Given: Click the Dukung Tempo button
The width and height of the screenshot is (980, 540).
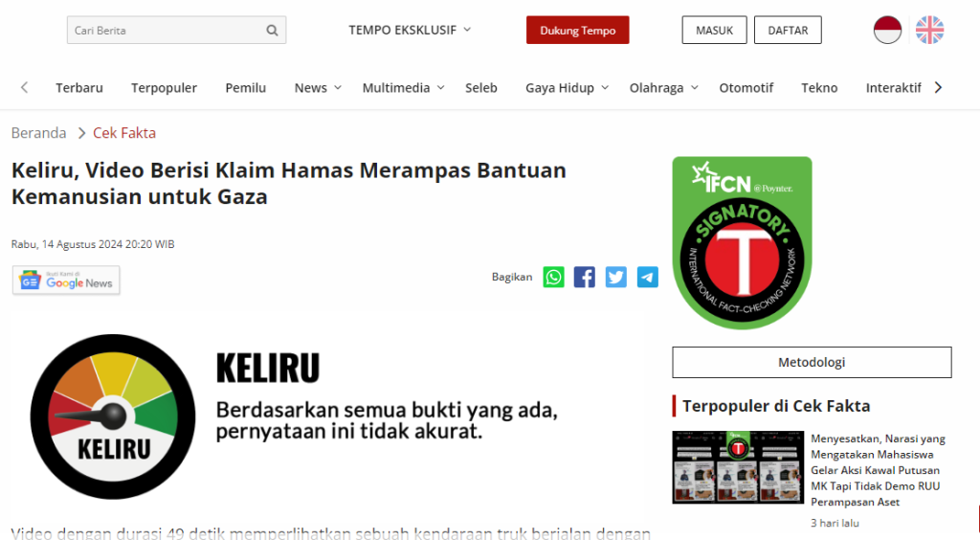Looking at the screenshot, I should (x=577, y=30).
